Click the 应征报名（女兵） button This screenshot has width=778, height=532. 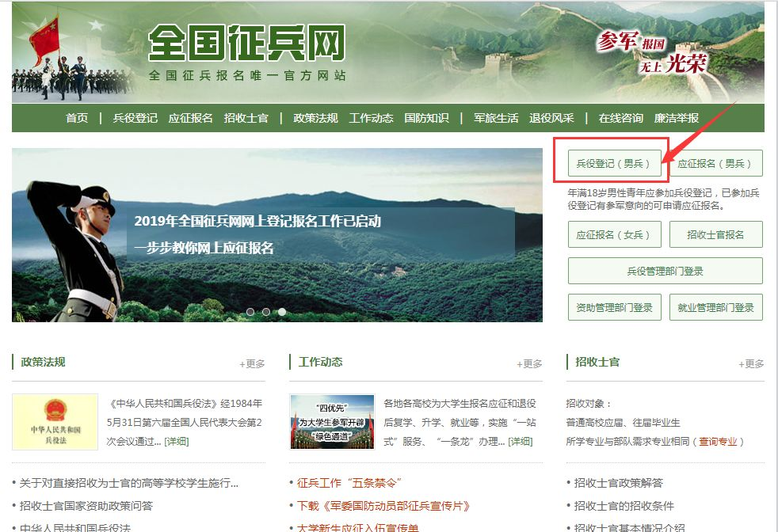616,234
